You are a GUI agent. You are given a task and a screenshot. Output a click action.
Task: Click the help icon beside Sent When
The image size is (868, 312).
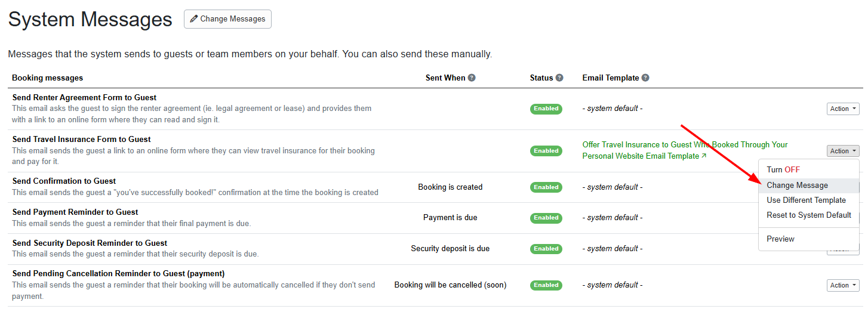pyautogui.click(x=472, y=78)
